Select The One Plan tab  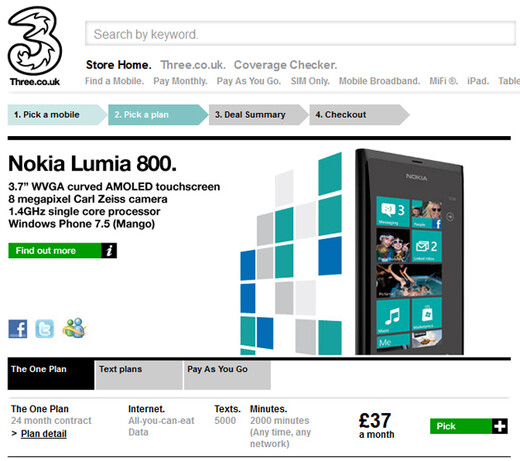point(51,375)
